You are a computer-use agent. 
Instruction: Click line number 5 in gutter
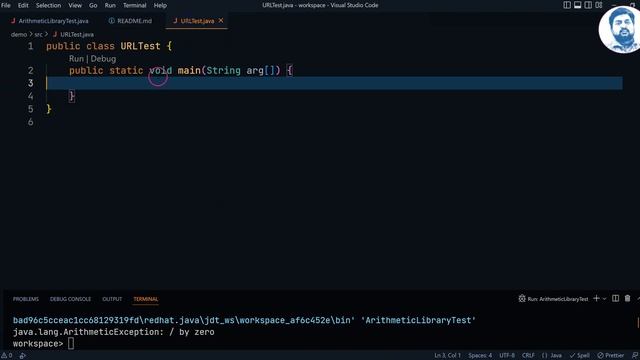(31, 109)
